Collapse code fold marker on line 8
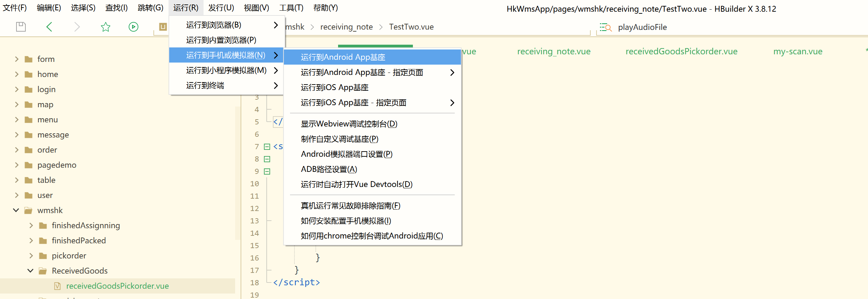 coord(267,159)
